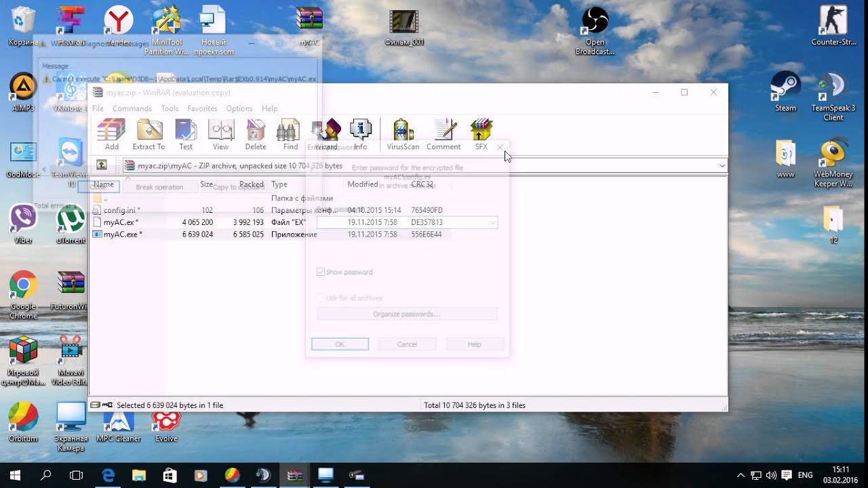Screen dimensions: 868x488
Task: Select the myAC.ex file row
Action: point(271,222)
